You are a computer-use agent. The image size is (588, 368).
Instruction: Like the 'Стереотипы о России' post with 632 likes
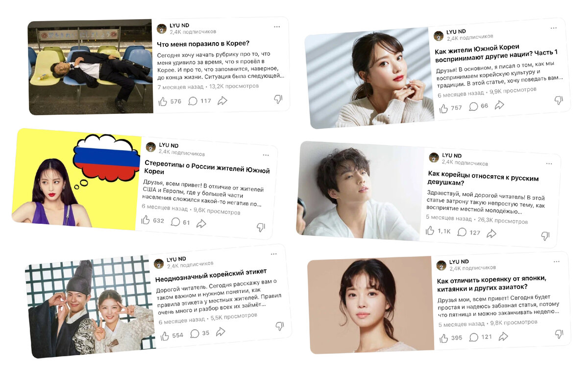(146, 220)
